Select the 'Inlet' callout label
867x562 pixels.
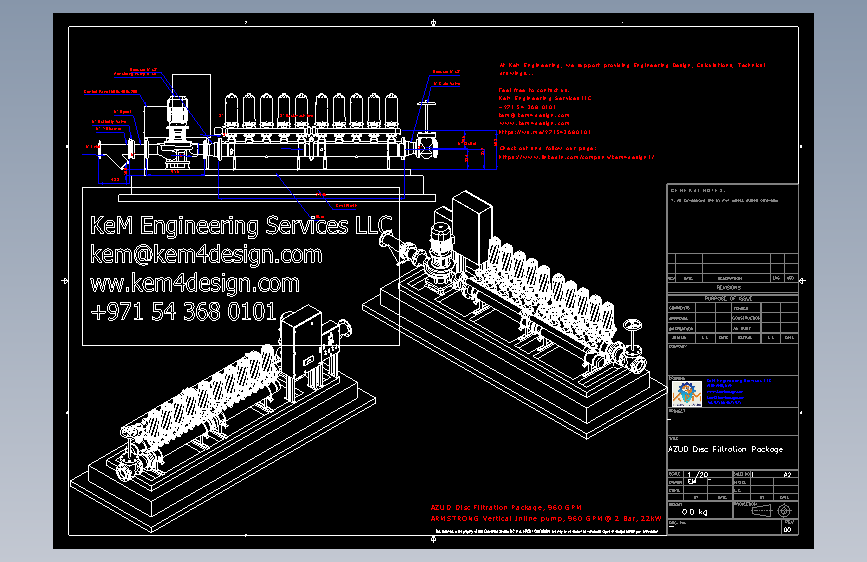click(x=92, y=147)
